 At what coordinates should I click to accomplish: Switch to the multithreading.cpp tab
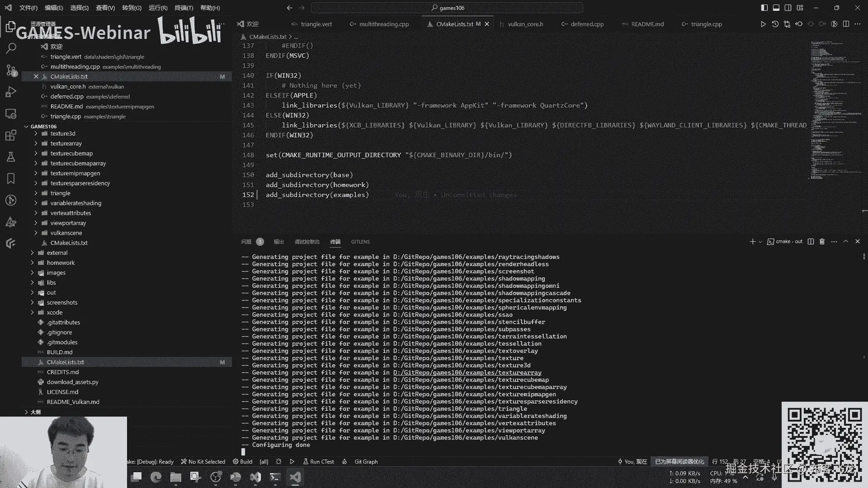[x=383, y=24]
